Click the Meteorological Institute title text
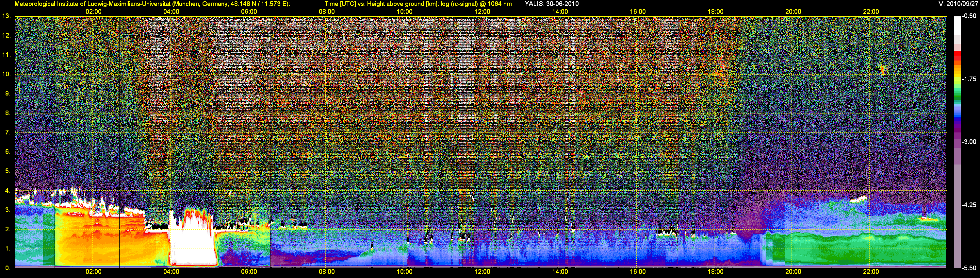This screenshot has width=980, height=278. pos(152,4)
